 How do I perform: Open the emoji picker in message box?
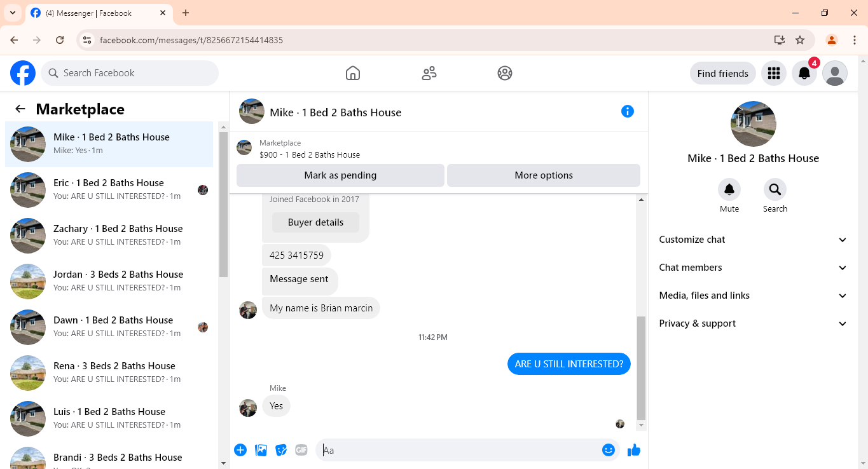pos(609,450)
